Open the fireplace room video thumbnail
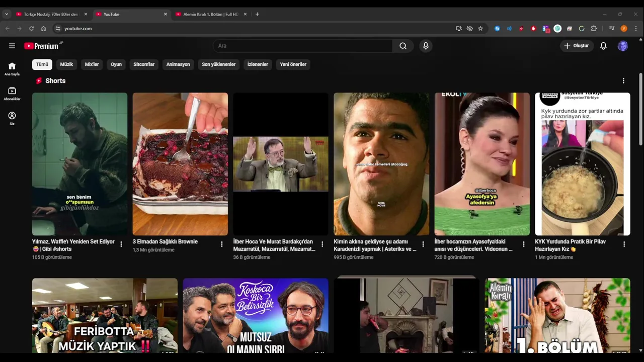The height and width of the screenshot is (362, 644). coord(407,316)
